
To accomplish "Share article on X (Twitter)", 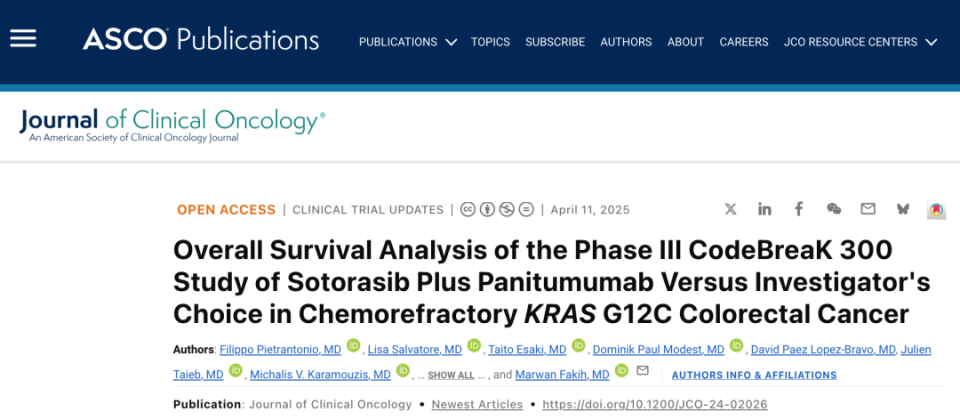I will (x=730, y=209).
